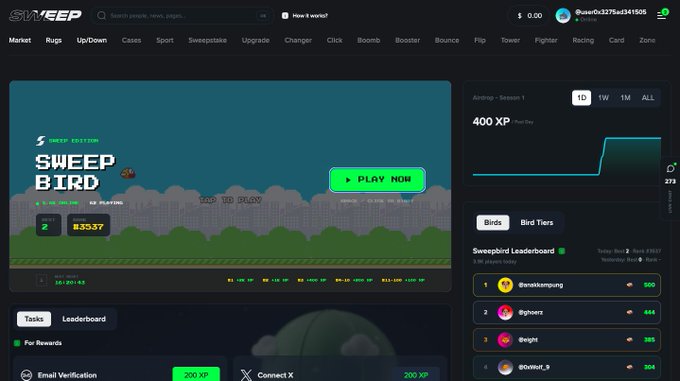
Task: Open the hamburger menu with notification badge
Action: (662, 15)
